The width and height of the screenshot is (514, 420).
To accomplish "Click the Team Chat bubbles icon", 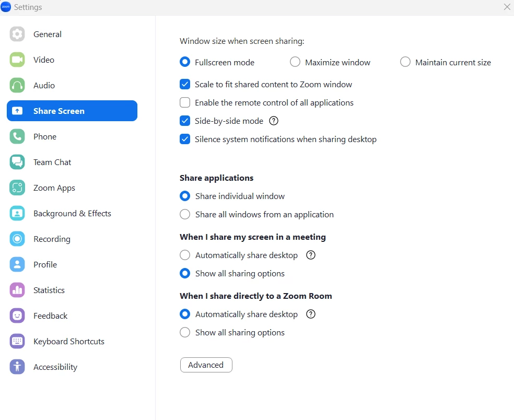I will tap(17, 162).
